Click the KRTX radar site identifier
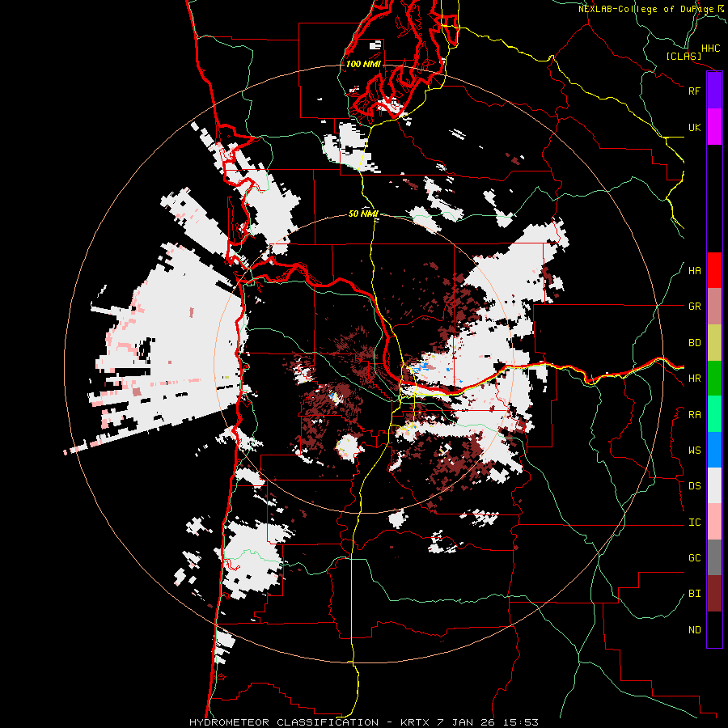The image size is (728, 728). tap(416, 722)
